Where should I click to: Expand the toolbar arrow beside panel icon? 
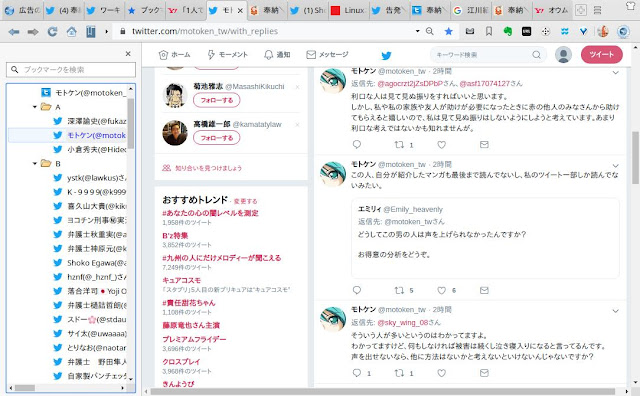pos(107,31)
